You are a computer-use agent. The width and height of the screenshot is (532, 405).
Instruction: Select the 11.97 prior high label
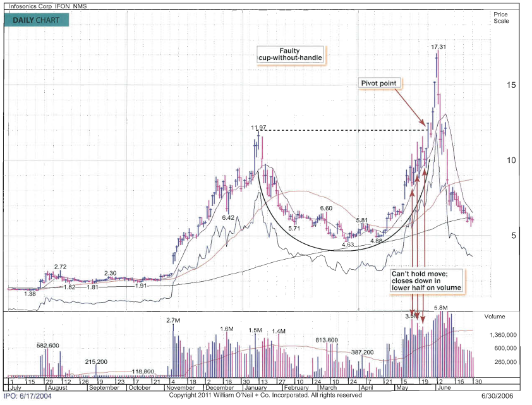(258, 128)
